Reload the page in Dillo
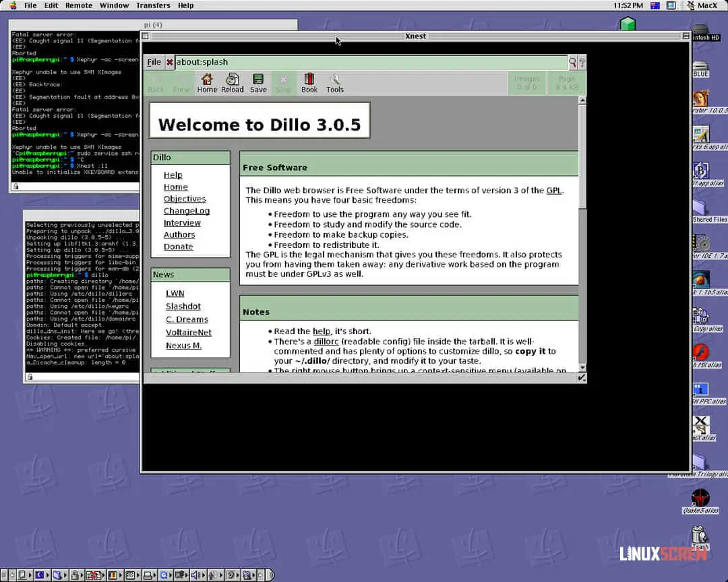Image resolution: width=728 pixels, height=582 pixels. point(232,83)
